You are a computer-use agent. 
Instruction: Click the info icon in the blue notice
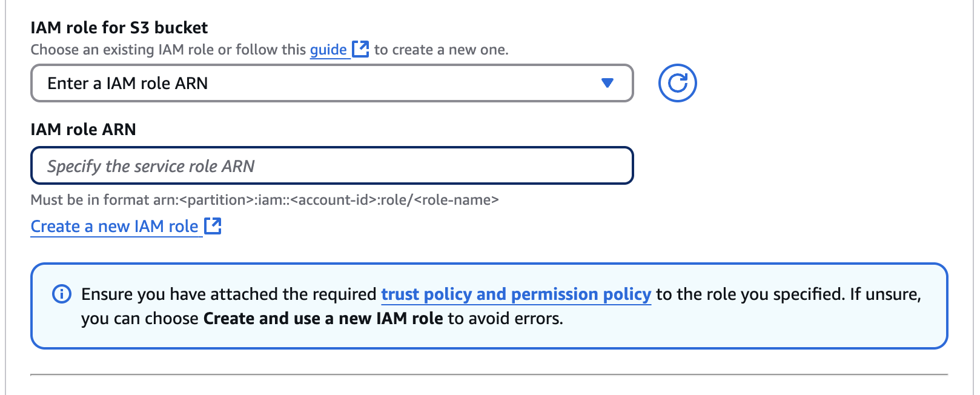pos(62,294)
